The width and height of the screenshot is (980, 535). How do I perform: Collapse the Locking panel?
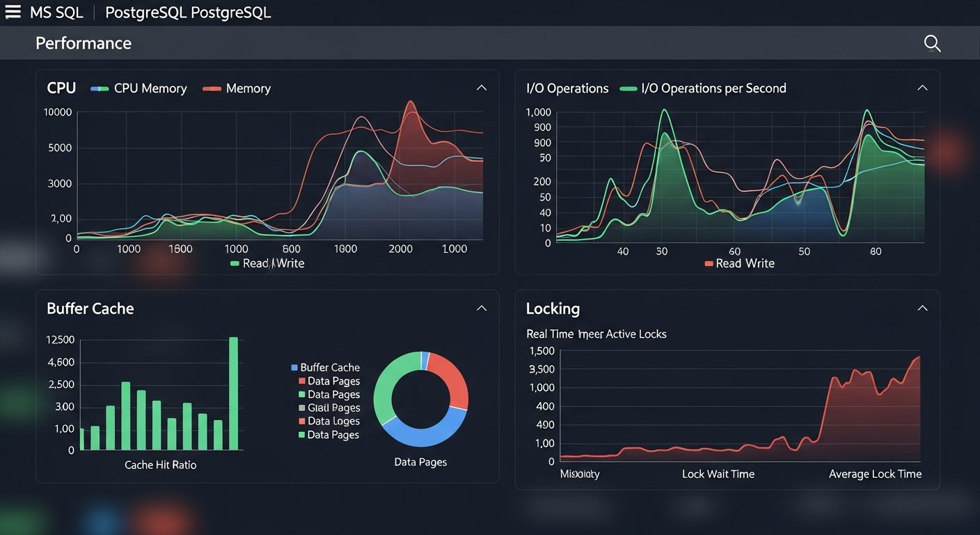click(922, 308)
